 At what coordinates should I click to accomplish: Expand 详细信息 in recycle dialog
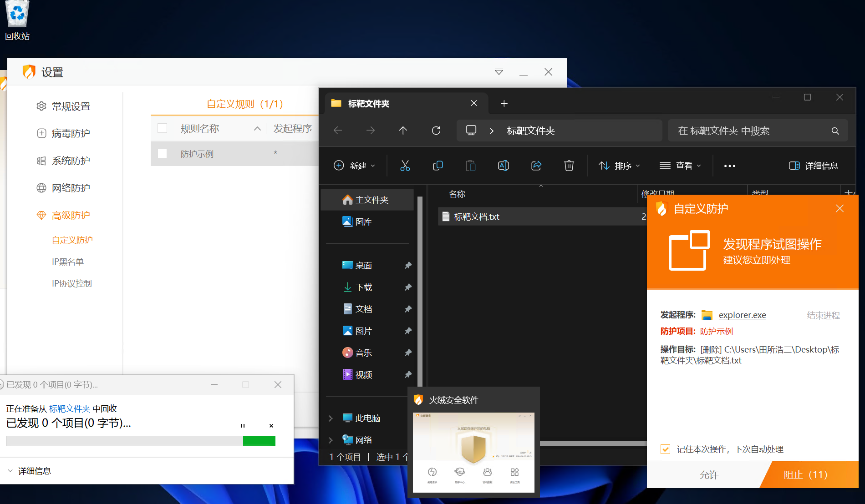(x=29, y=471)
